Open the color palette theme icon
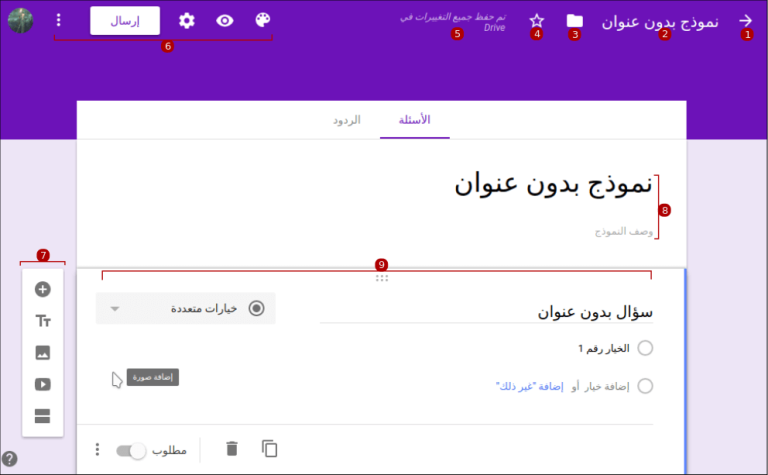The height and width of the screenshot is (475, 768). 263,20
